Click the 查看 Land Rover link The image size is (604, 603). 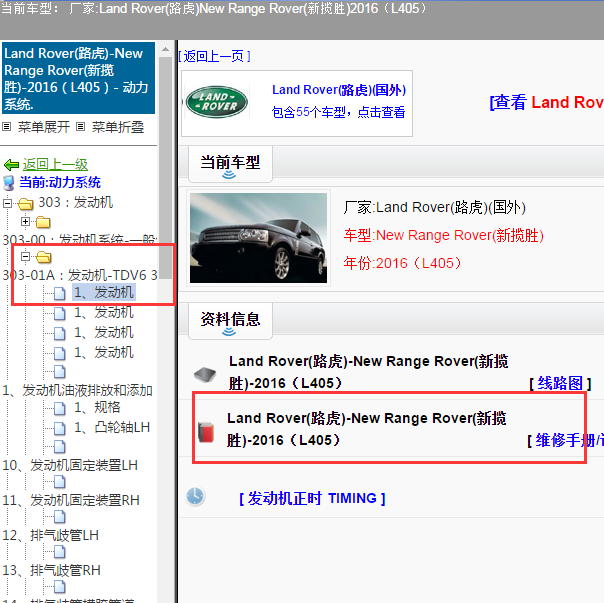pyautogui.click(x=546, y=102)
